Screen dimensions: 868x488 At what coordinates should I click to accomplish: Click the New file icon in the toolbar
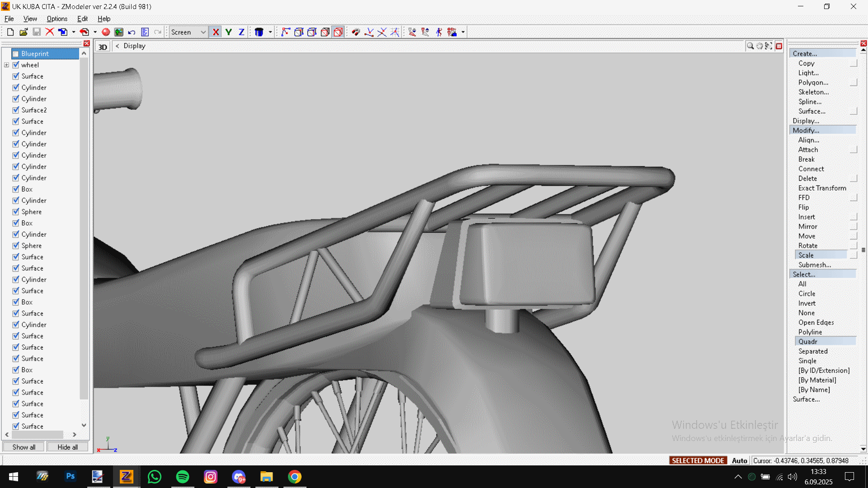pyautogui.click(x=10, y=32)
